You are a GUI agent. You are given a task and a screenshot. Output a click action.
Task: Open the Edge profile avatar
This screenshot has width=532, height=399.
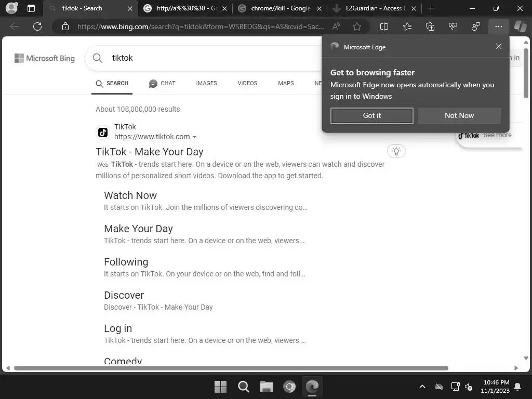(11, 8)
